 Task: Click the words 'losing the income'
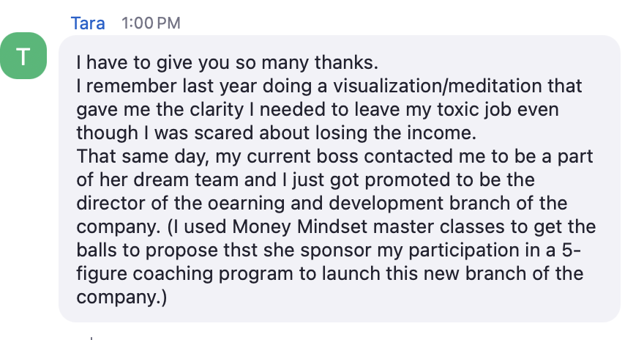coord(395,133)
